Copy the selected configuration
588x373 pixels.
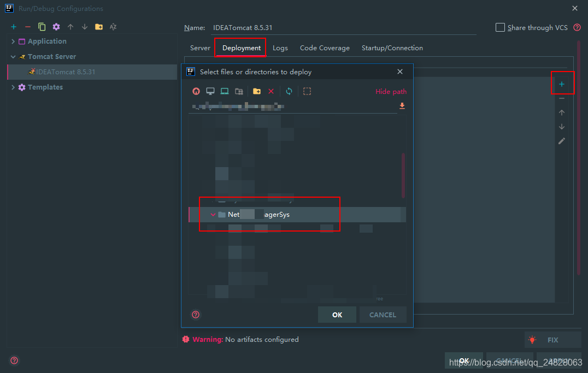point(42,27)
